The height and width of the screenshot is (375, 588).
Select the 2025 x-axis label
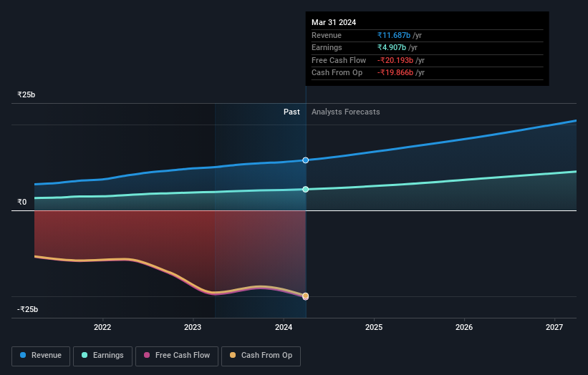pos(374,328)
